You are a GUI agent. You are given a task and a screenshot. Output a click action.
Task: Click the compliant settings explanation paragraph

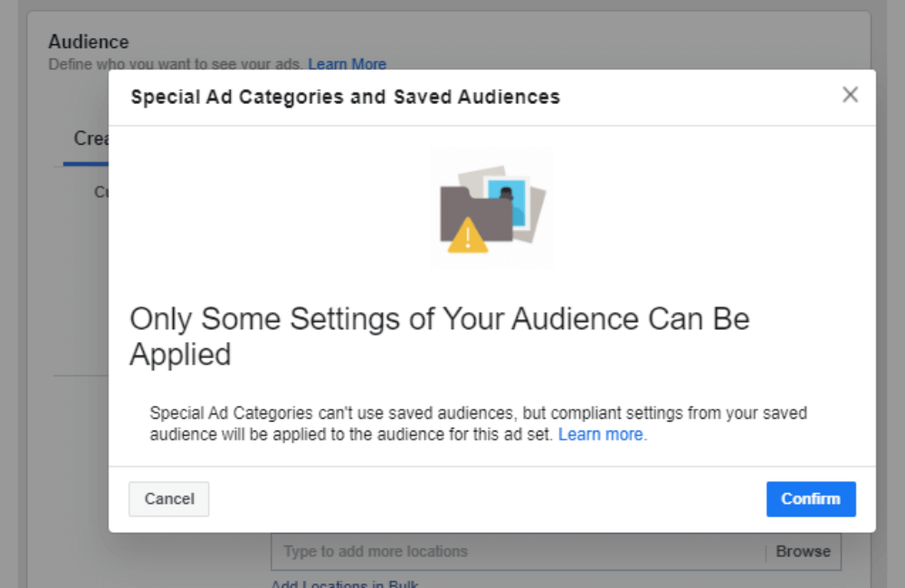point(478,422)
